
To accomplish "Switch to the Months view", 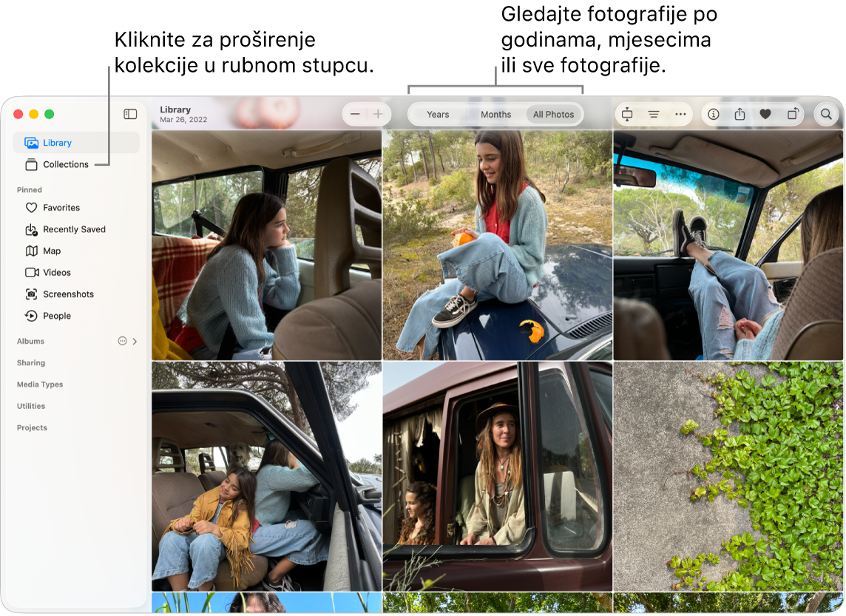I will click(x=495, y=114).
